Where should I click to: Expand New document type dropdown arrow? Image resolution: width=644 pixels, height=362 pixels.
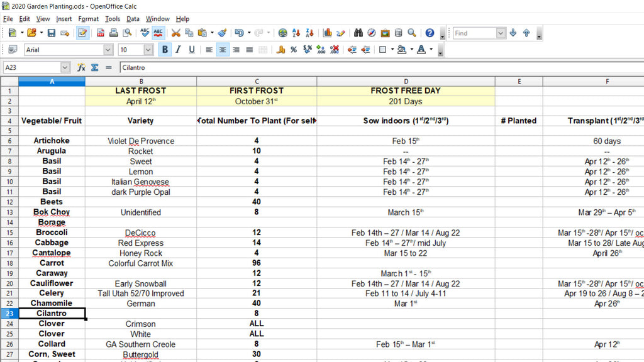[x=22, y=33]
